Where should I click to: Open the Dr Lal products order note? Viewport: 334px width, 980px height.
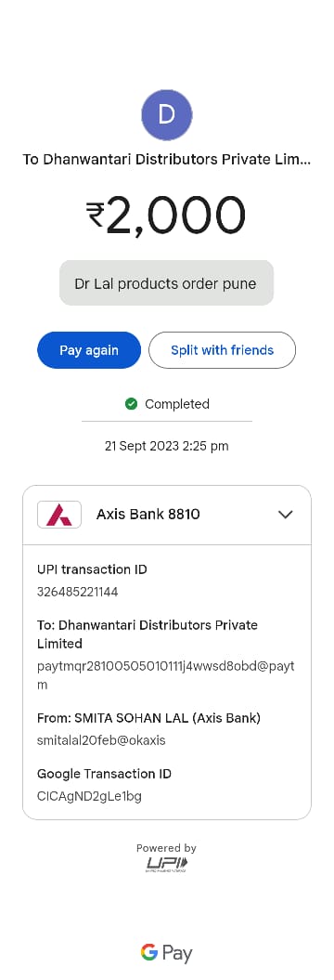pyautogui.click(x=166, y=283)
